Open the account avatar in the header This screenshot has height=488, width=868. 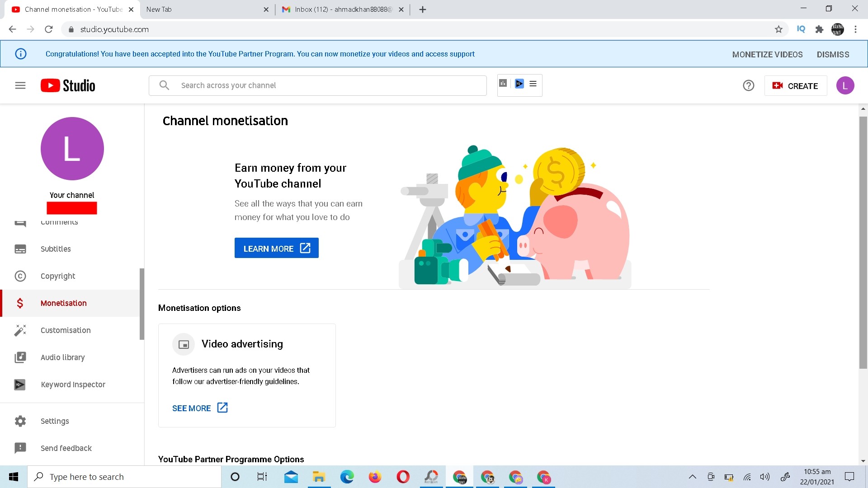coord(845,85)
